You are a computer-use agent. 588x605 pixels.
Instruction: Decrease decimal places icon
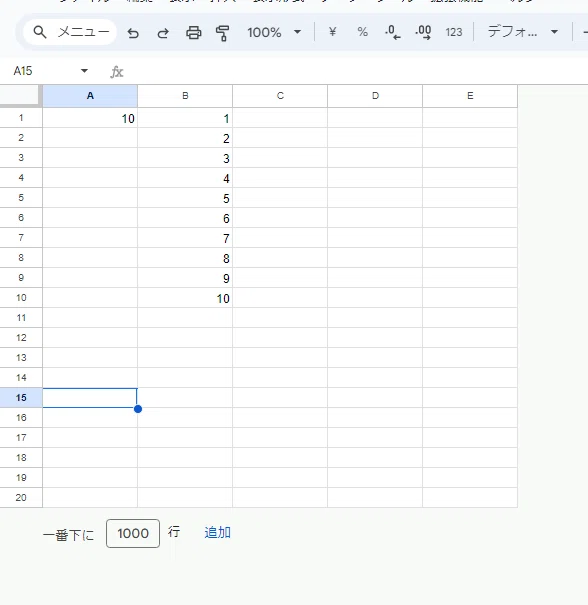pyautogui.click(x=392, y=32)
